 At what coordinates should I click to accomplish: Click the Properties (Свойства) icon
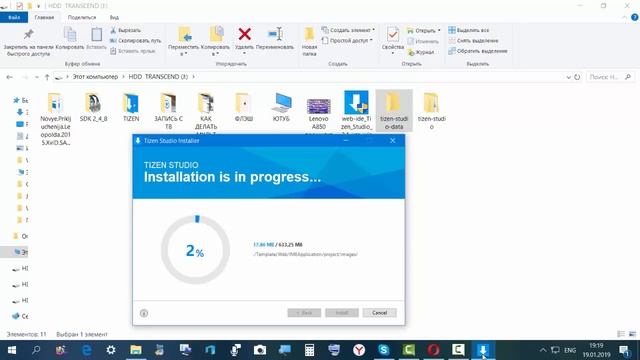click(x=393, y=35)
